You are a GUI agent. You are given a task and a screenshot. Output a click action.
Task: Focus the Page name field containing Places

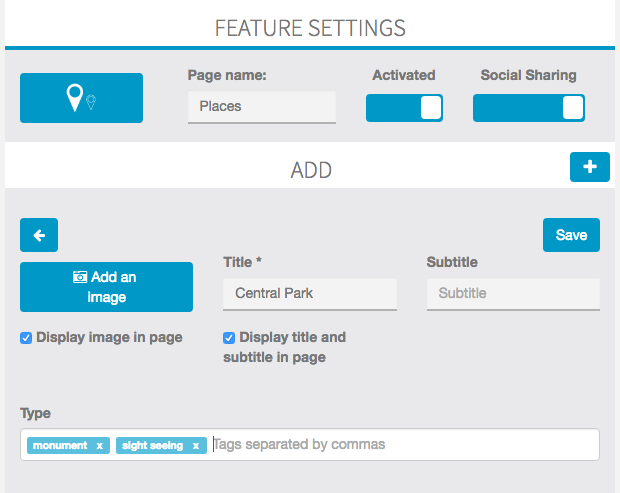261,106
